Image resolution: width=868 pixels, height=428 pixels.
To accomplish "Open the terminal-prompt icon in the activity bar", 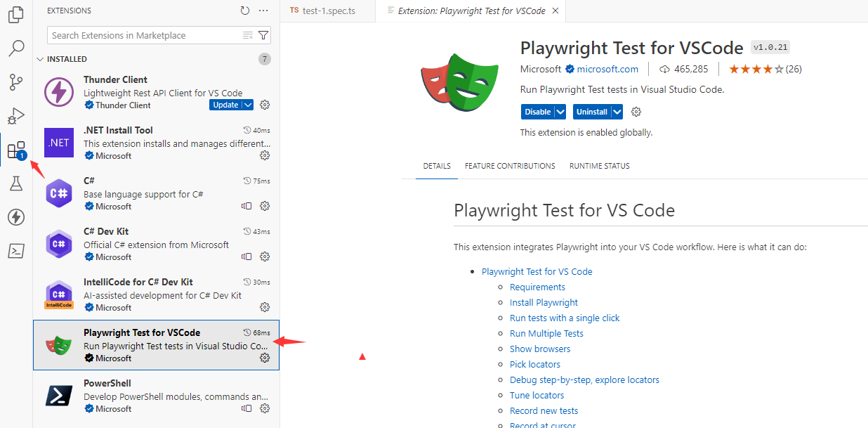I will pyautogui.click(x=16, y=251).
